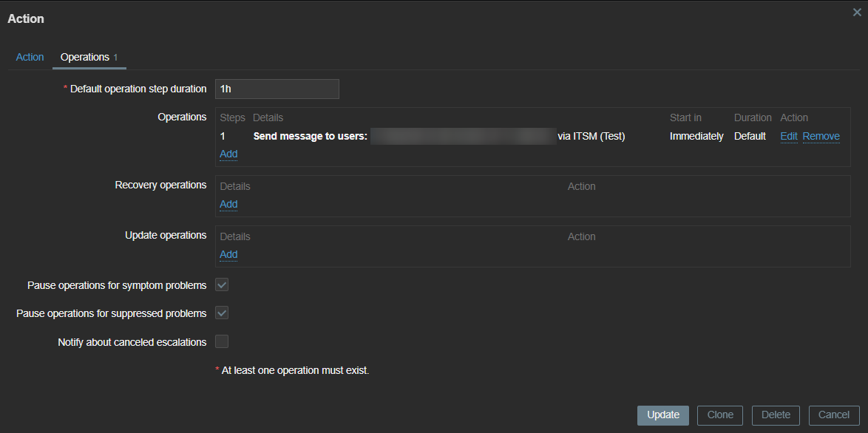Click the 'via ITSM (Test)' text
868x433 pixels.
click(x=591, y=136)
